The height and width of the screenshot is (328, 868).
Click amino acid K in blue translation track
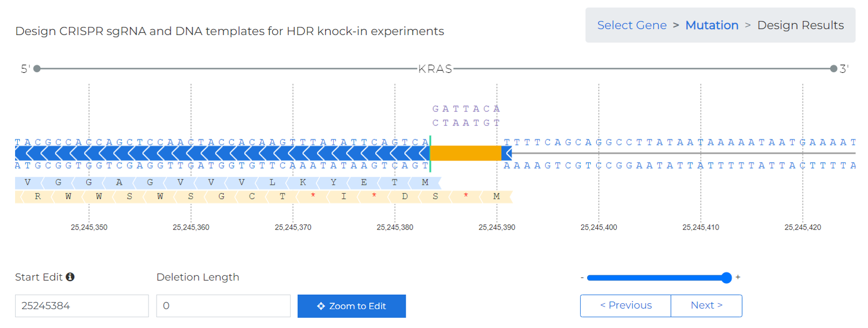[x=303, y=183]
